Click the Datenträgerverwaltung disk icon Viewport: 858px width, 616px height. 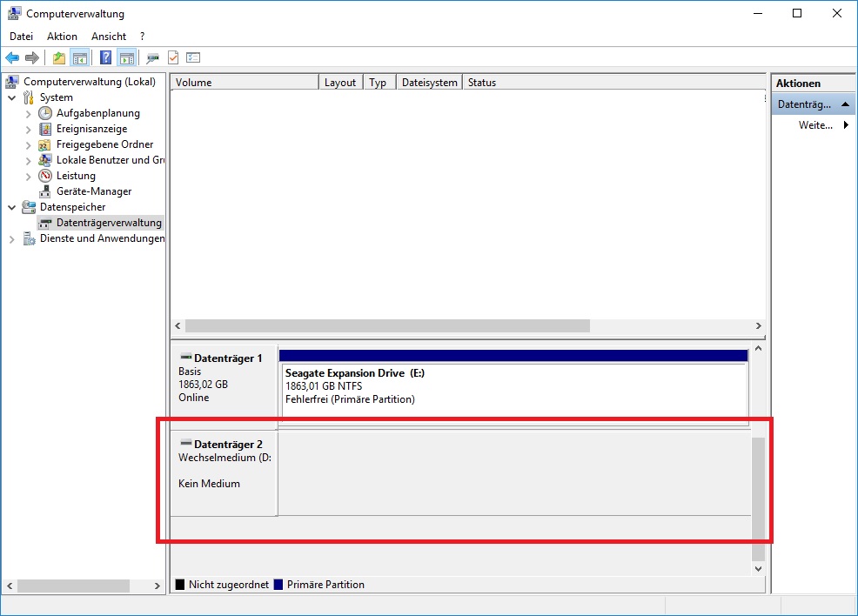tap(45, 224)
